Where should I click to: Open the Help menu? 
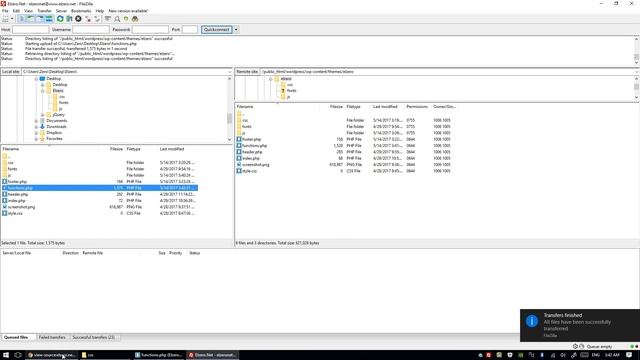(100, 11)
